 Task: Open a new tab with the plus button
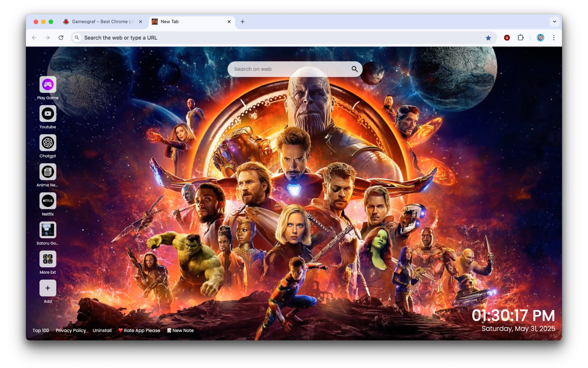(243, 22)
